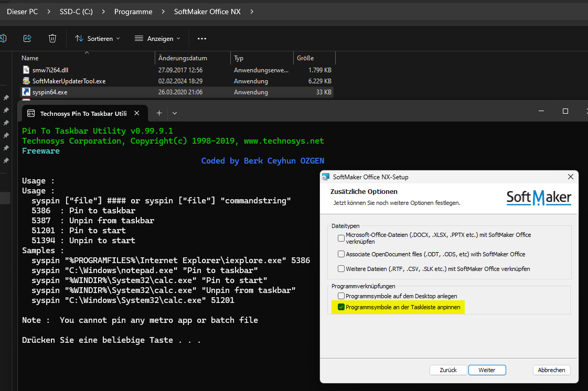This screenshot has height=391, width=588.
Task: Click the Technosys Pin To Taskbar tab title
Action: [x=83, y=114]
